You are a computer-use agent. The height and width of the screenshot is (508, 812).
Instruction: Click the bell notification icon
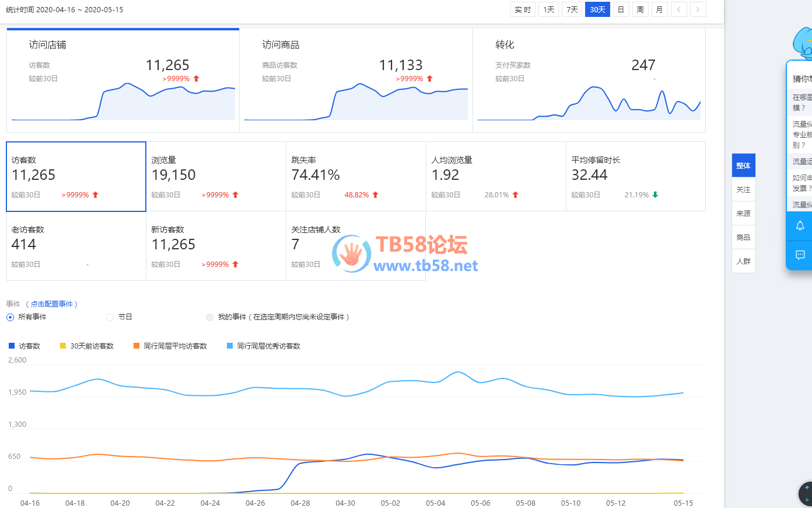[800, 226]
